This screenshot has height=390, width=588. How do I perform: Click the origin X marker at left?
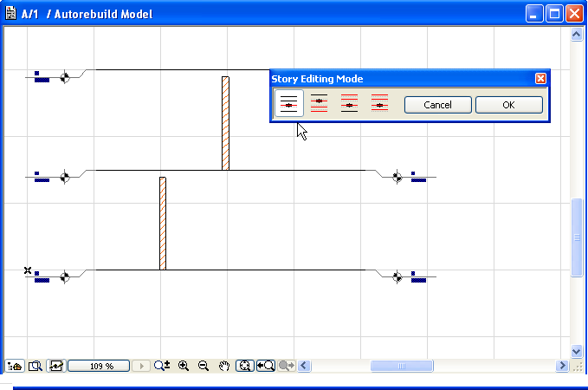(28, 270)
